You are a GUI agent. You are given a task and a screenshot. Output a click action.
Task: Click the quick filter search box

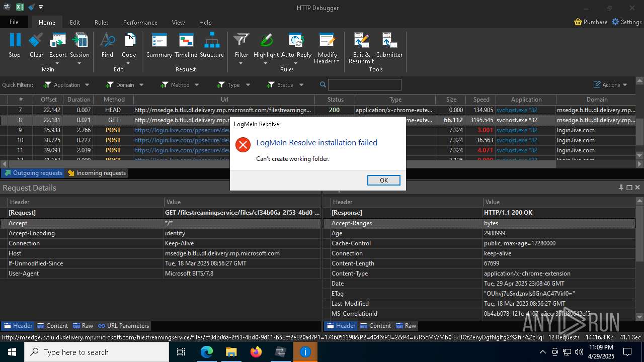(x=365, y=85)
